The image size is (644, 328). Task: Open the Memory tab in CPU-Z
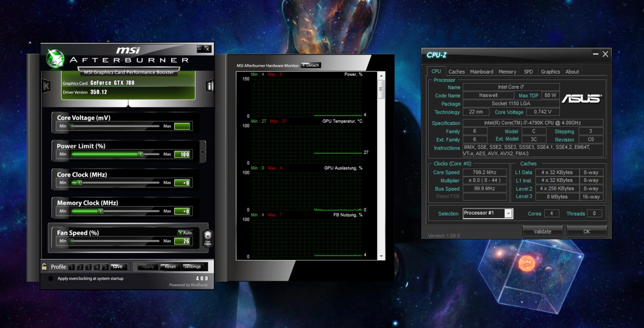point(507,72)
